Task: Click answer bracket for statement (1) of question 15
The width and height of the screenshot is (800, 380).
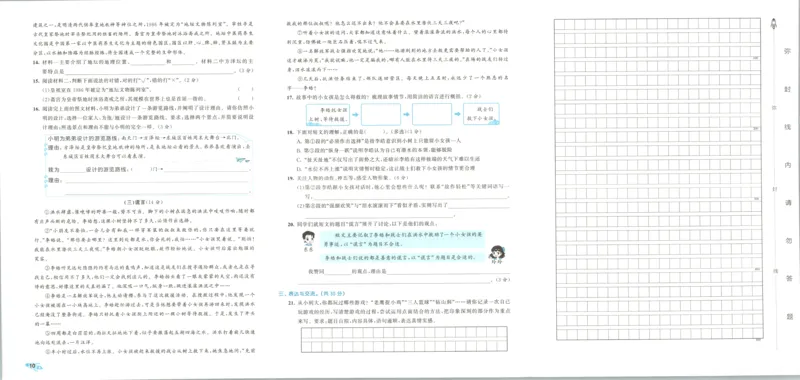Action: 245,89
